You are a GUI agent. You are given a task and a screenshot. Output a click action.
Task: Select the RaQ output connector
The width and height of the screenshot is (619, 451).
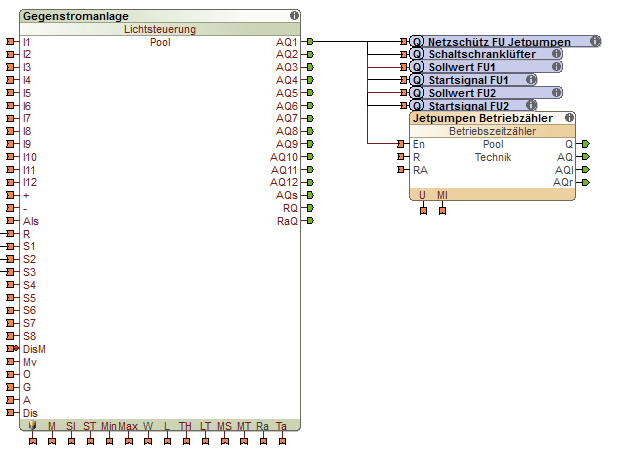[x=310, y=221]
